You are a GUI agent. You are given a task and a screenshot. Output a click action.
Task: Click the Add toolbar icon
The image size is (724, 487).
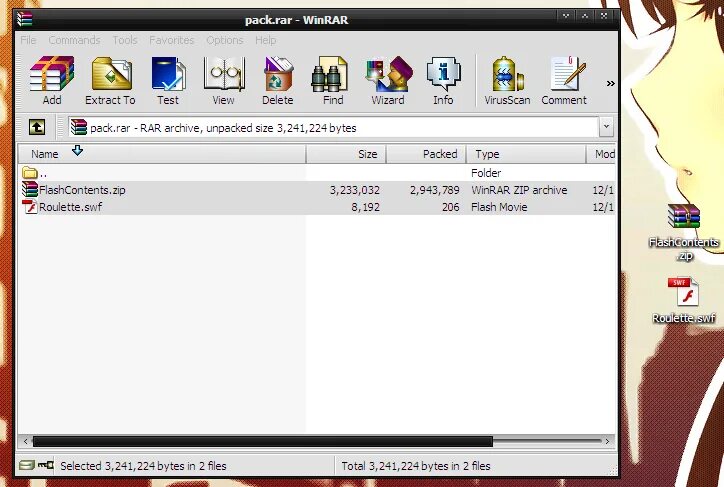pos(52,80)
